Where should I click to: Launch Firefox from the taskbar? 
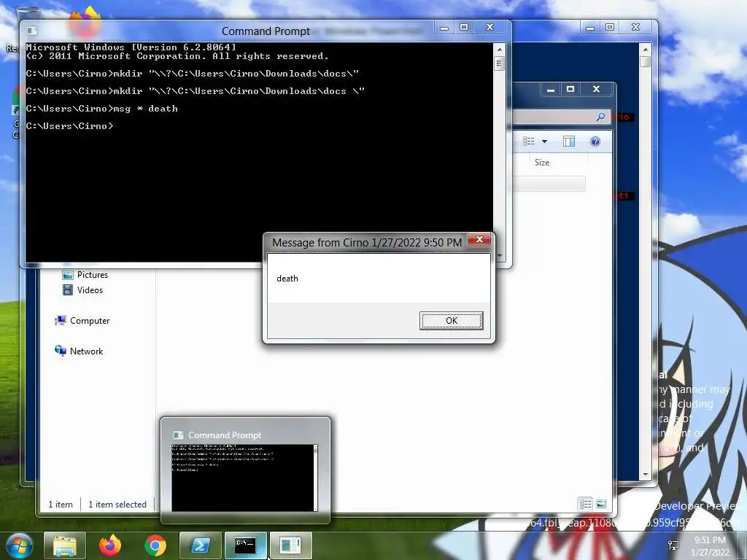tap(110, 545)
